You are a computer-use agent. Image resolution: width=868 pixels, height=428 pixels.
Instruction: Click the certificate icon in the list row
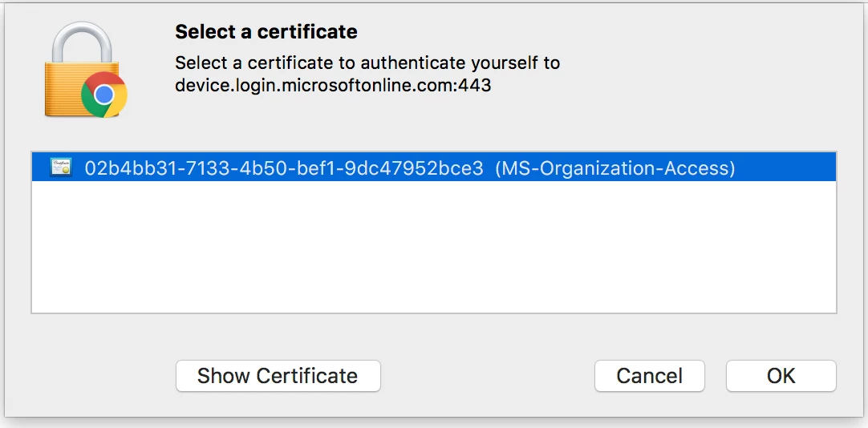point(61,167)
